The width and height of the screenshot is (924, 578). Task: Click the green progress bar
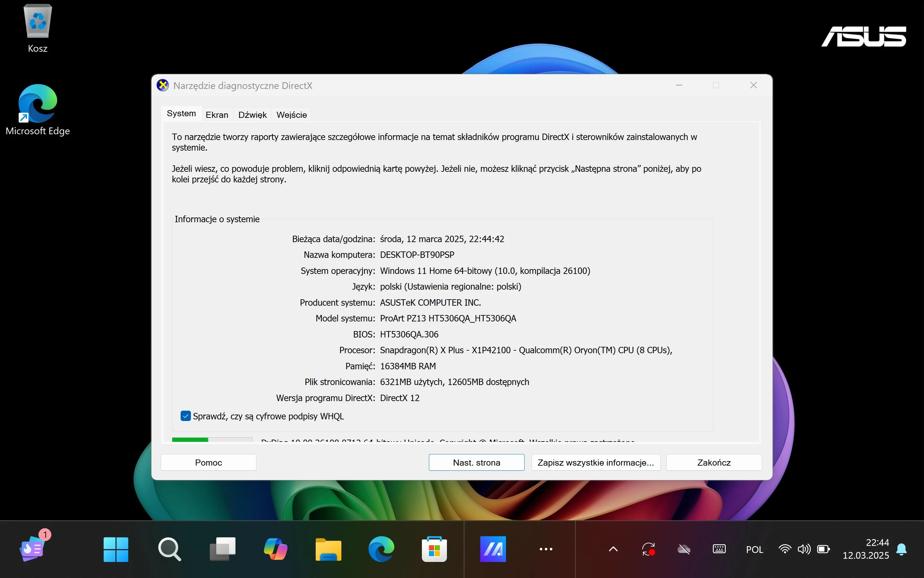[x=212, y=440]
